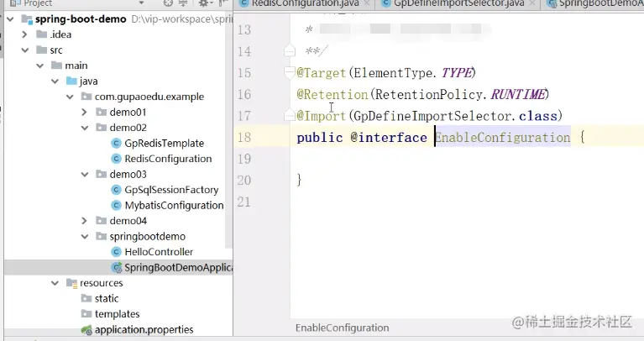This screenshot has width=644, height=341.
Task: Click line number 18 in the gutter
Action: pos(244,137)
